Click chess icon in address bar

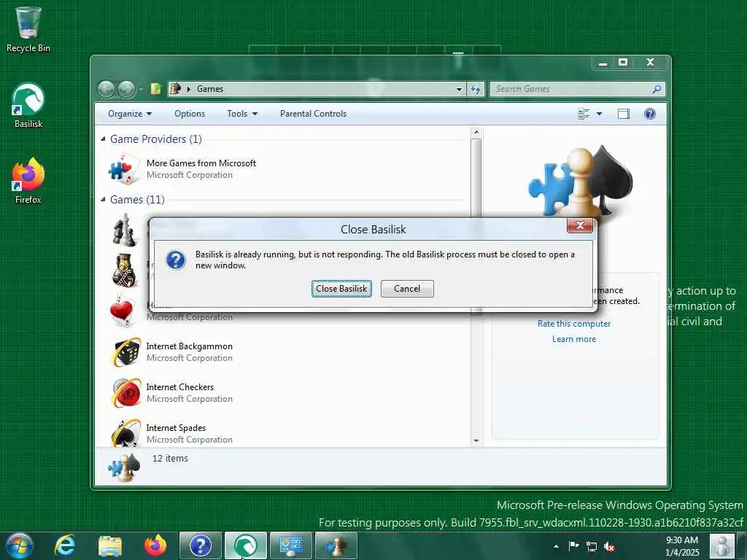click(x=175, y=88)
